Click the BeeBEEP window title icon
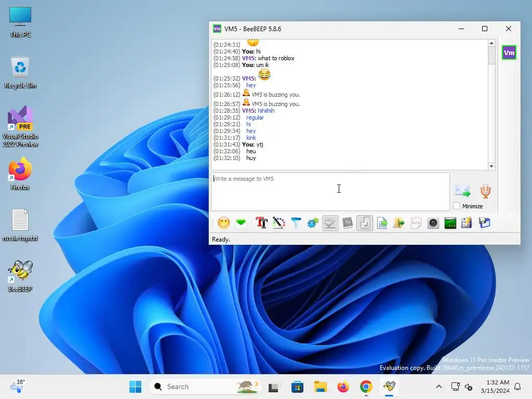This screenshot has height=399, width=532. tap(217, 29)
